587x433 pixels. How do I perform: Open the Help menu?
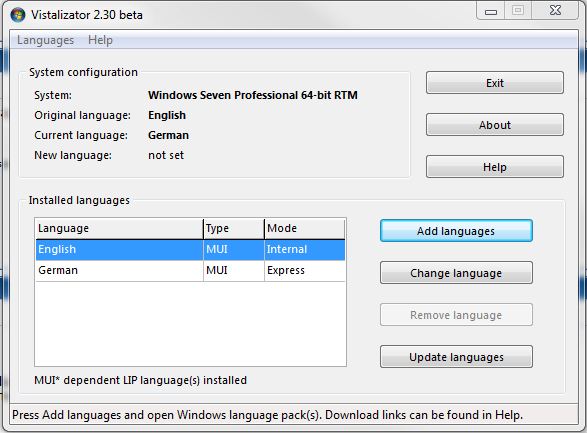point(100,40)
